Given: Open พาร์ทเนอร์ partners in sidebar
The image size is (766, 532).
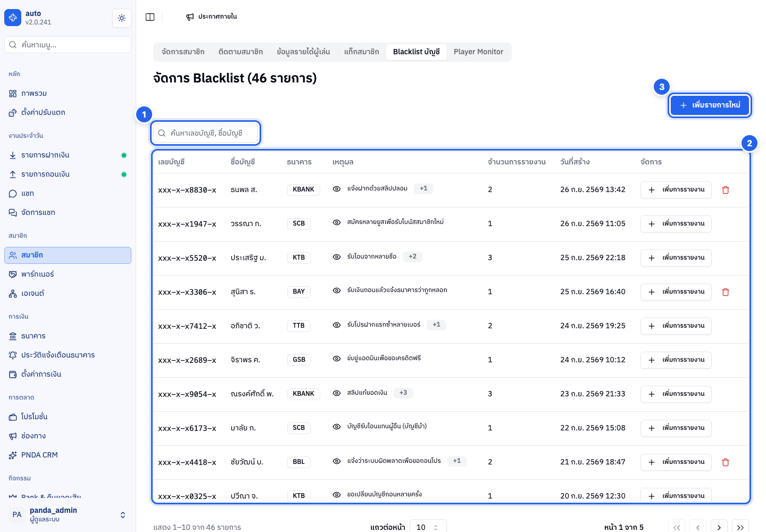Looking at the screenshot, I should click(x=68, y=275).
